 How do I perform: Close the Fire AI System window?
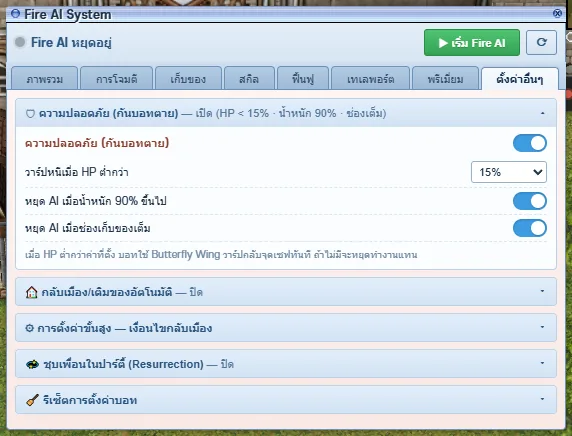click(557, 13)
